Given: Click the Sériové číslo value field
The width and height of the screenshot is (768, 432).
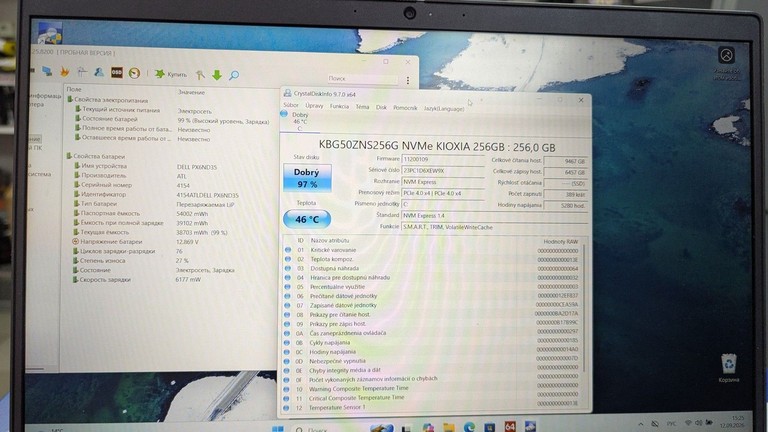Looking at the screenshot, I should tap(443, 170).
